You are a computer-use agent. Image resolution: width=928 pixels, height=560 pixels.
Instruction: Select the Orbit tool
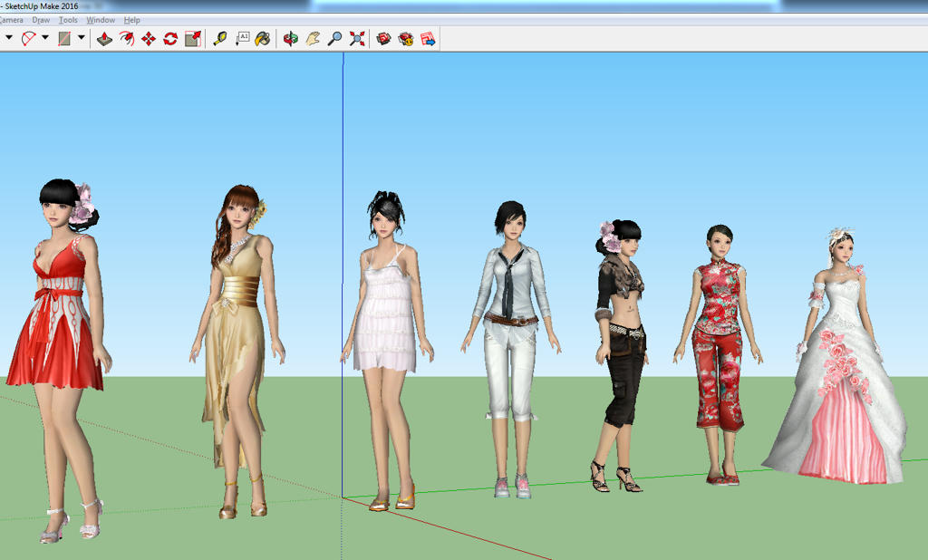click(x=290, y=39)
